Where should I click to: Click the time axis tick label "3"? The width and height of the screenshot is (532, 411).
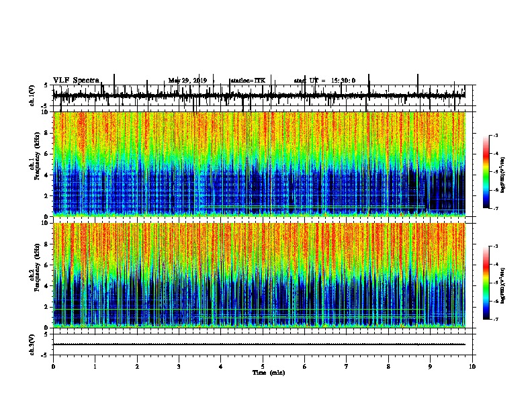pyautogui.click(x=179, y=367)
